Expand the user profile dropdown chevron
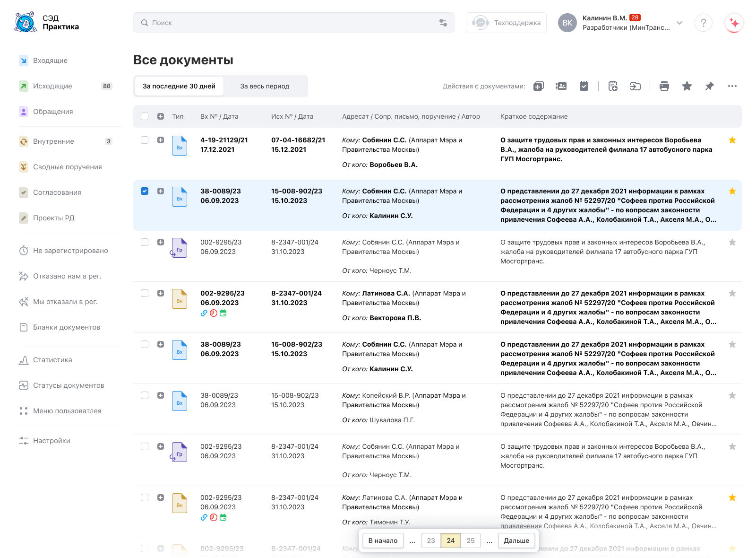 [679, 23]
